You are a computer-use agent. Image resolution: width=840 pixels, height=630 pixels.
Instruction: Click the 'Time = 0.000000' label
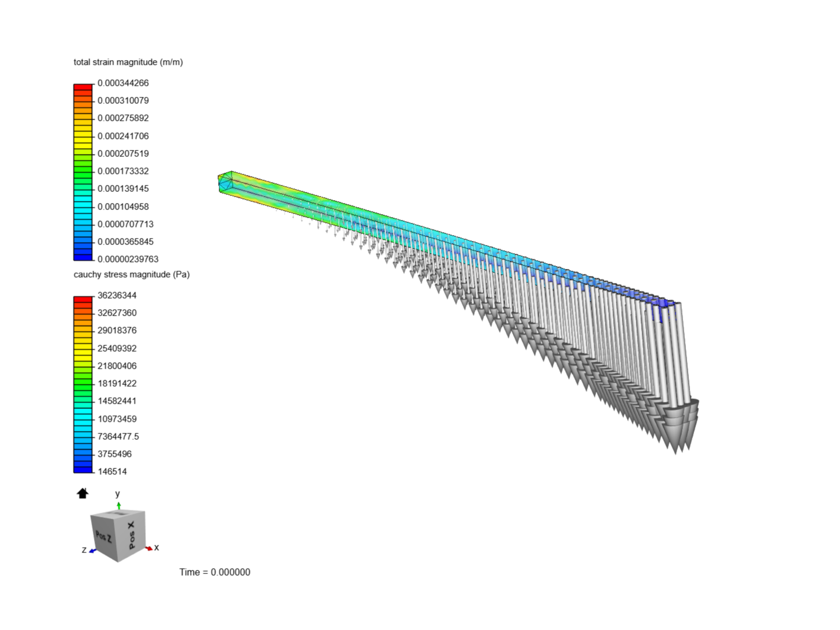click(215, 572)
